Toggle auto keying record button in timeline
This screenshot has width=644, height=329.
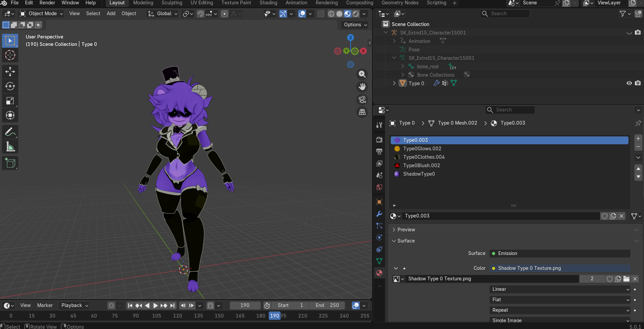pos(111,306)
